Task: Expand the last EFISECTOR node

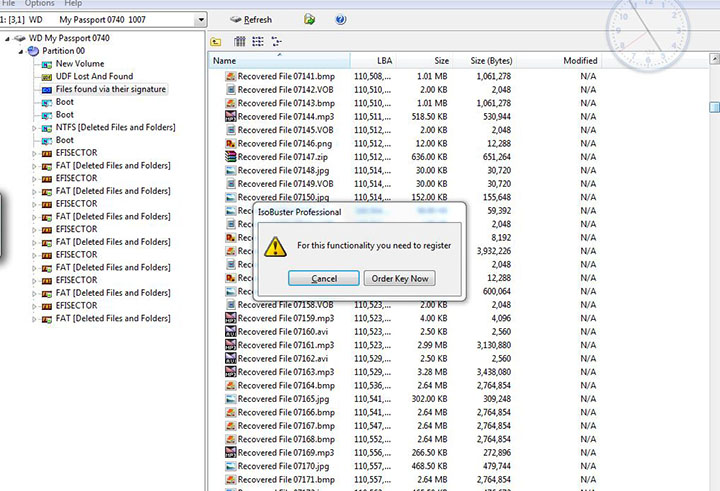Action: [34, 306]
